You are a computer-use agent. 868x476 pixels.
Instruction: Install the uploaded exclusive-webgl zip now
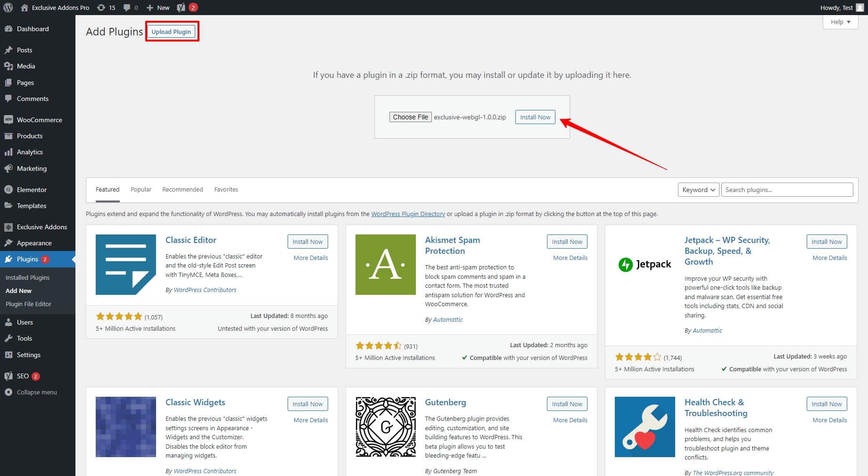tap(535, 117)
